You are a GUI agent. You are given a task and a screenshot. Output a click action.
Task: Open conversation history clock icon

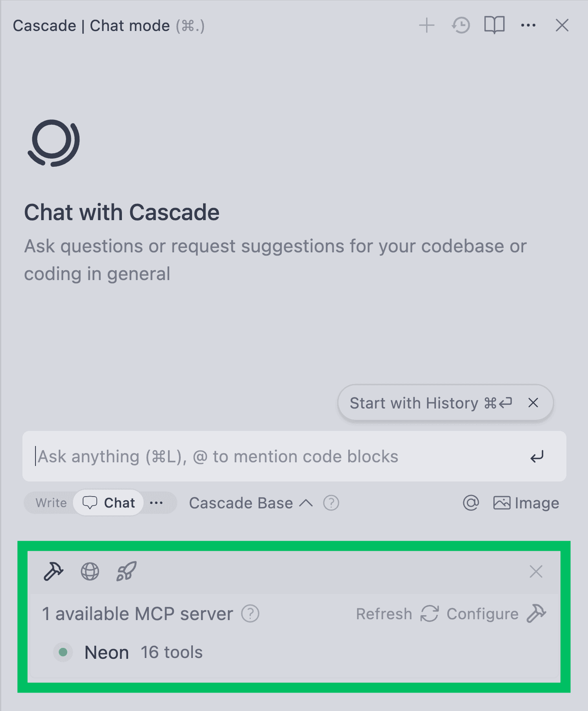(461, 25)
